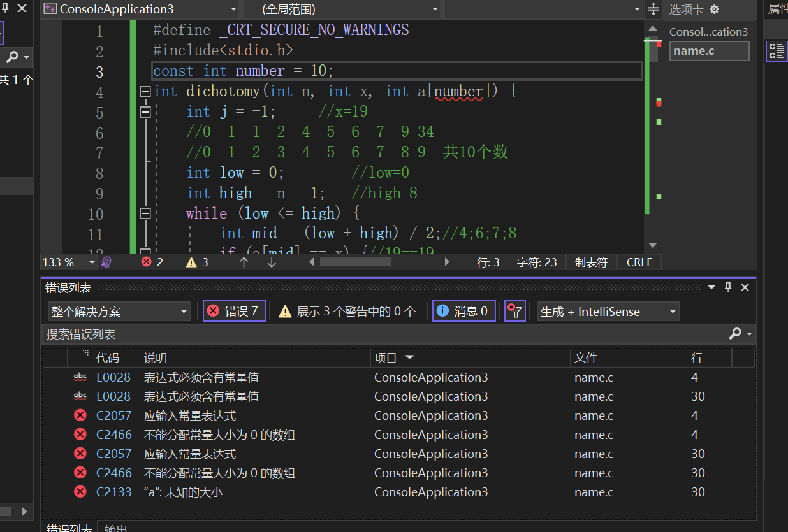Collapse the while loop at line 10
Viewport: 788px width, 532px height.
(x=145, y=213)
